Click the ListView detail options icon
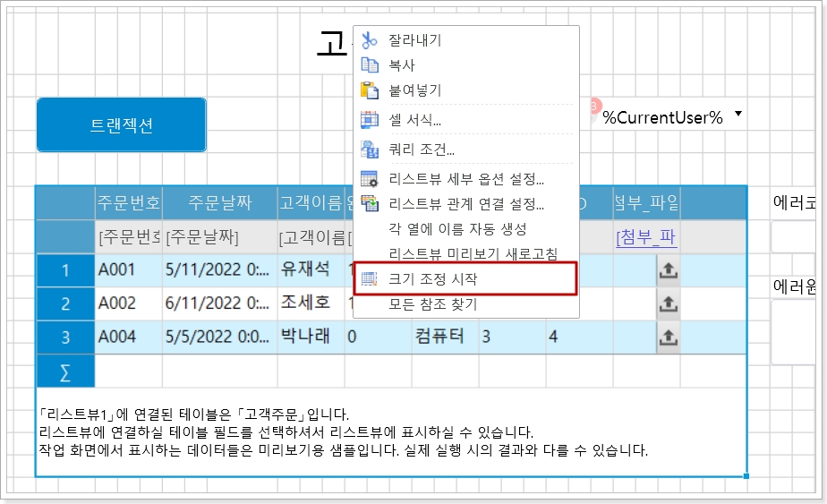The image size is (827, 504). [370, 179]
